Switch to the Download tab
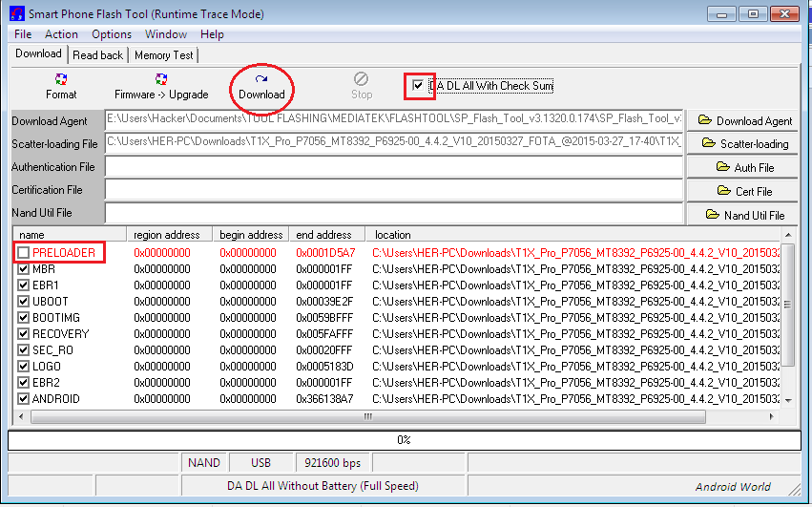This screenshot has width=812, height=507. pyautogui.click(x=38, y=53)
